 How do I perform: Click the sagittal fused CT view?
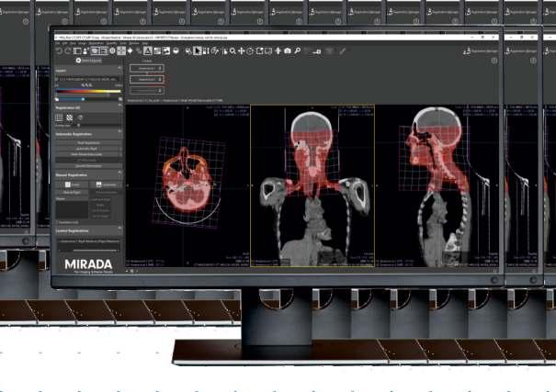tap(437, 185)
